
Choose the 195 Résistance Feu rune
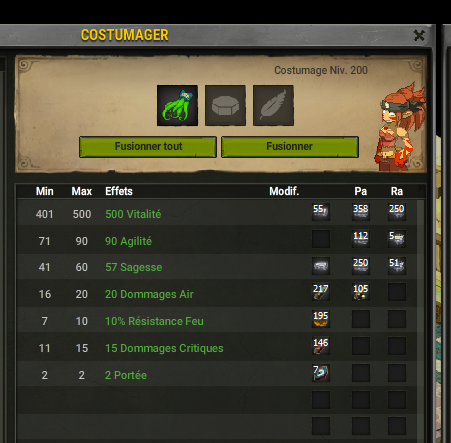(321, 319)
